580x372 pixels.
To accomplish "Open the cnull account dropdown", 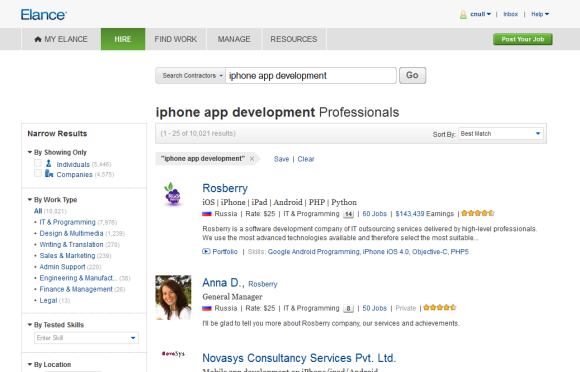I will coord(480,14).
